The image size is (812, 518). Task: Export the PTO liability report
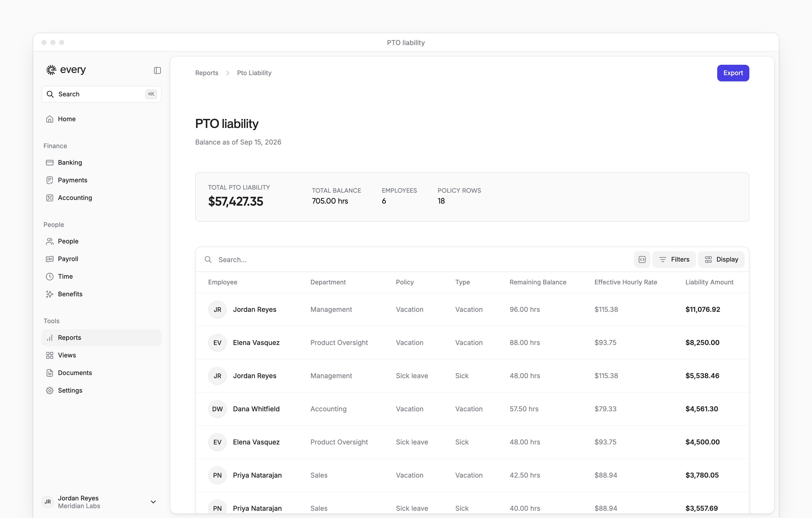coord(733,73)
